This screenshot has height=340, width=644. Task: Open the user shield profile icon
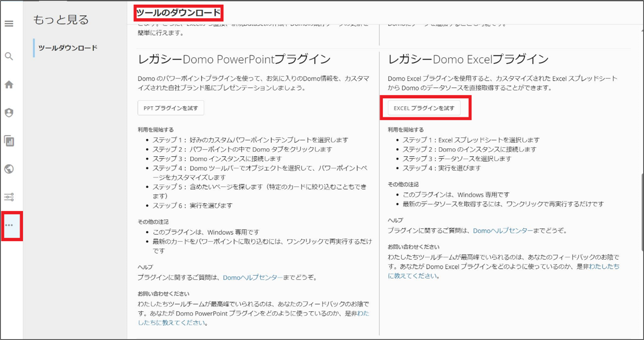[9, 113]
